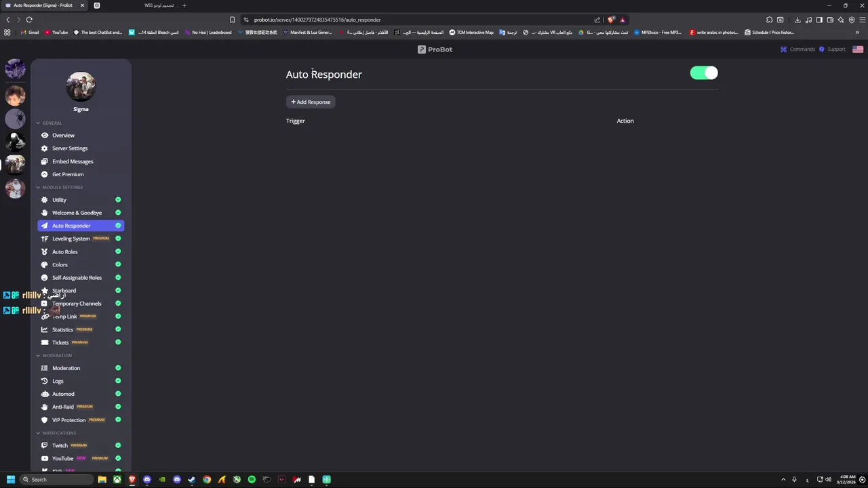Open a new browser tab
Screen dimensions: 868x488
click(184, 5)
